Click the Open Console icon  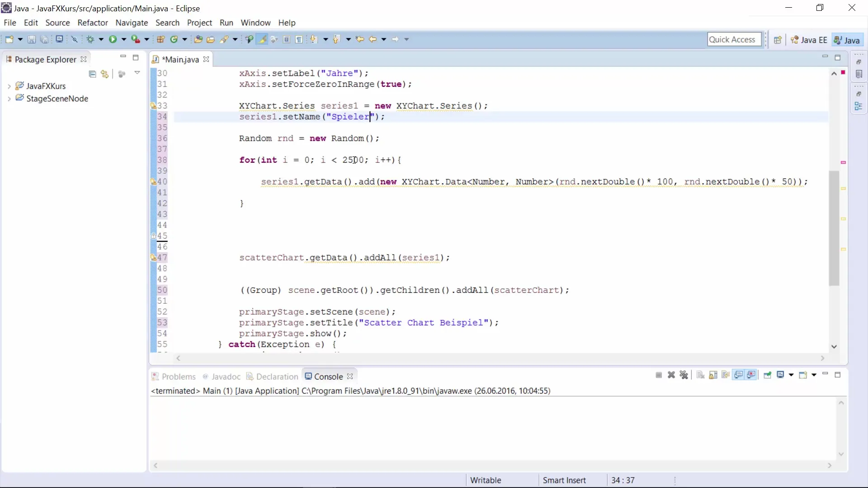point(803,375)
